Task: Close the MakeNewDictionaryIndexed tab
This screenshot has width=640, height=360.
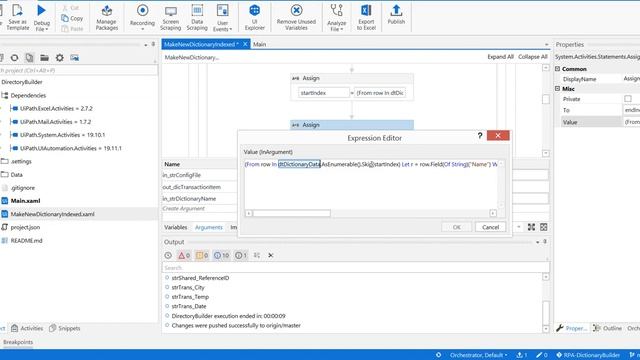Action: tap(245, 44)
